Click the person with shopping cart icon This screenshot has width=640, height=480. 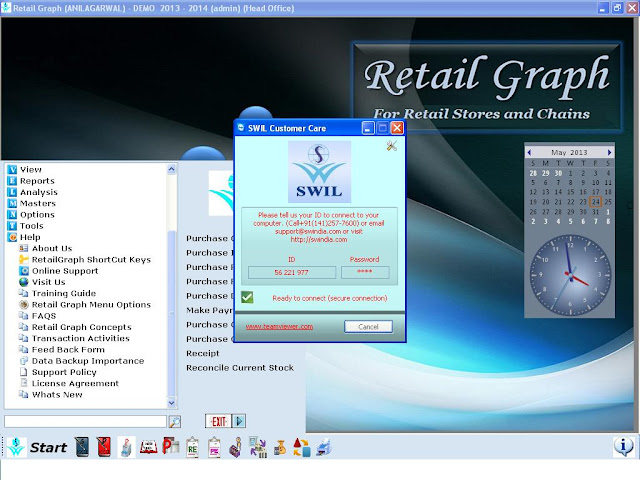(236, 447)
